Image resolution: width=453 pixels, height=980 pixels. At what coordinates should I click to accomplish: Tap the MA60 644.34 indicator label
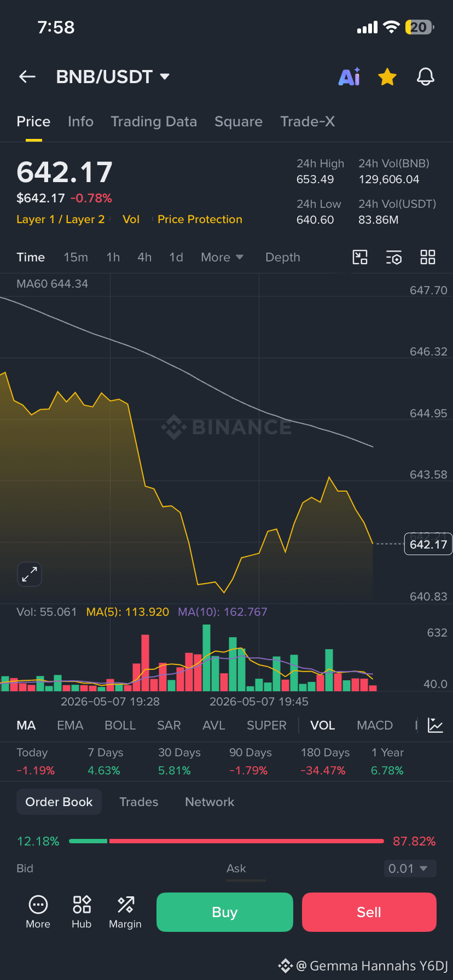coord(52,284)
